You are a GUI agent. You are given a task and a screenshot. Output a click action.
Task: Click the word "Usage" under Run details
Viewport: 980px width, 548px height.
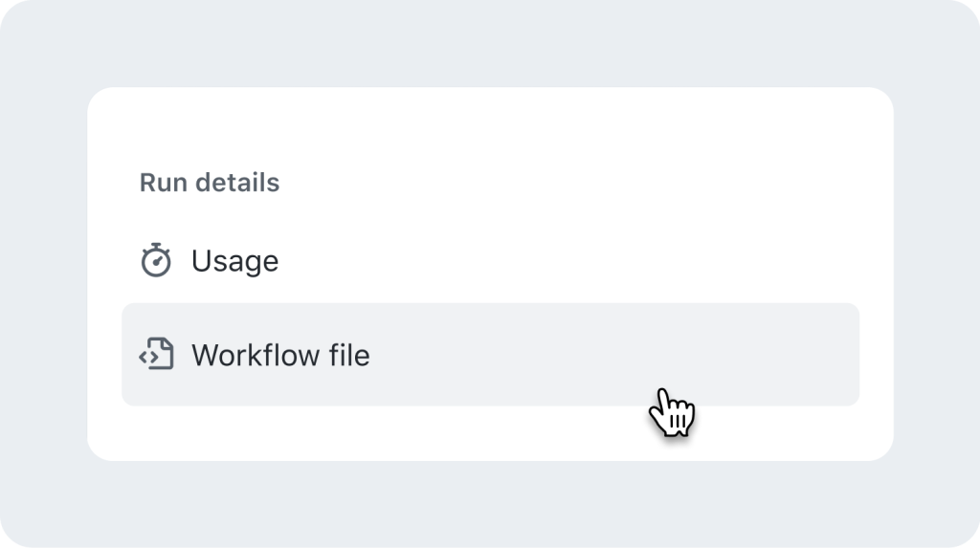click(234, 261)
